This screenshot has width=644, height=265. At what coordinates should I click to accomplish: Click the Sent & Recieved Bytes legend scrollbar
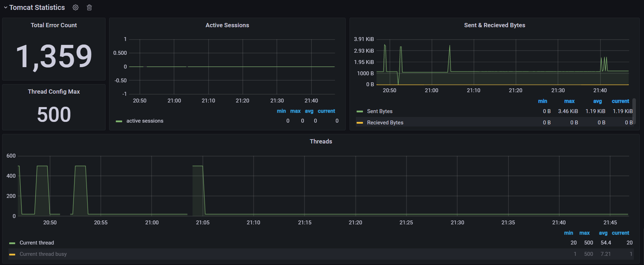[x=634, y=111]
